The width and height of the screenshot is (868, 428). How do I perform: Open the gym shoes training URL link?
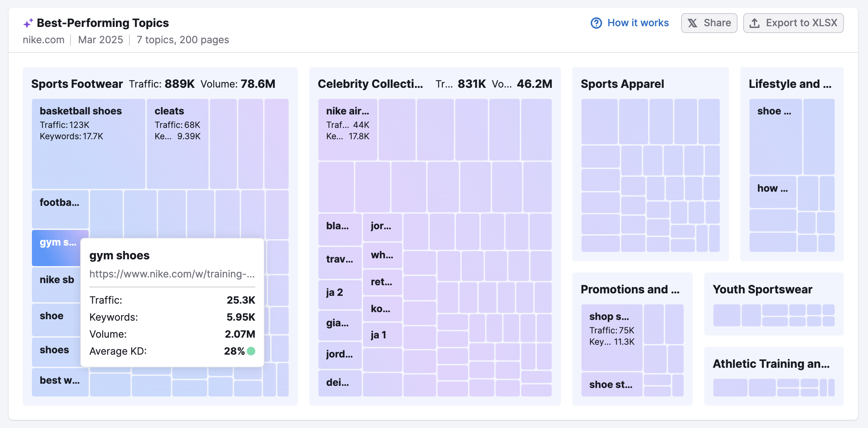pyautogui.click(x=172, y=274)
